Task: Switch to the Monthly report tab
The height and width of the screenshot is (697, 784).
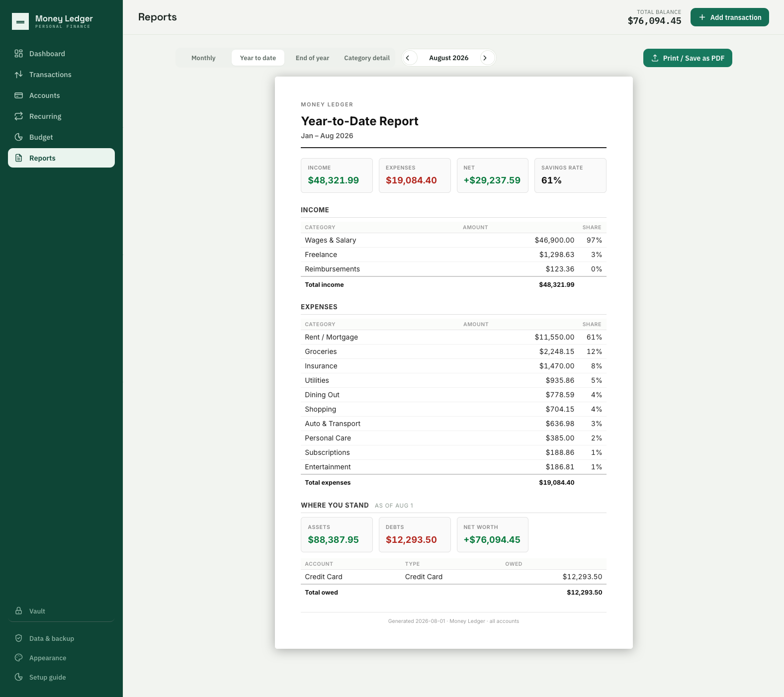Action: [203, 58]
